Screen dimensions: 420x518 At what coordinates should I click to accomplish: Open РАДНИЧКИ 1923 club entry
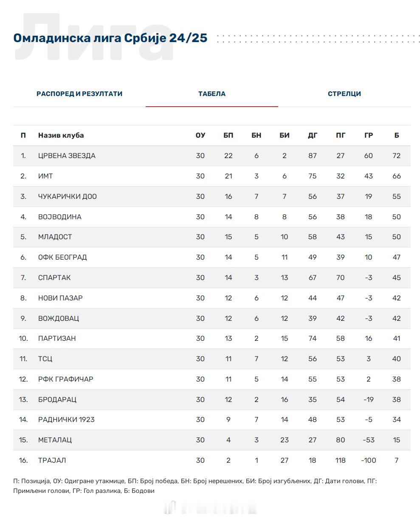pos(66,419)
